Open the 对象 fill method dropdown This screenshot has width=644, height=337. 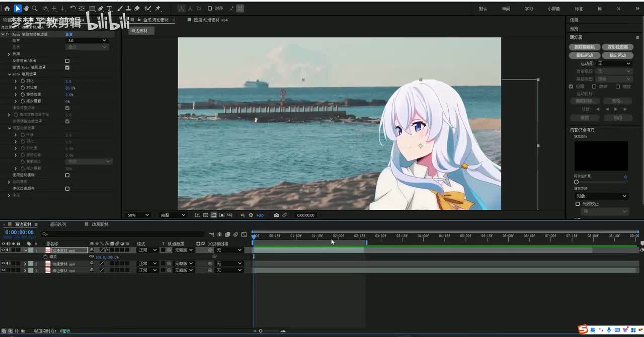point(601,196)
